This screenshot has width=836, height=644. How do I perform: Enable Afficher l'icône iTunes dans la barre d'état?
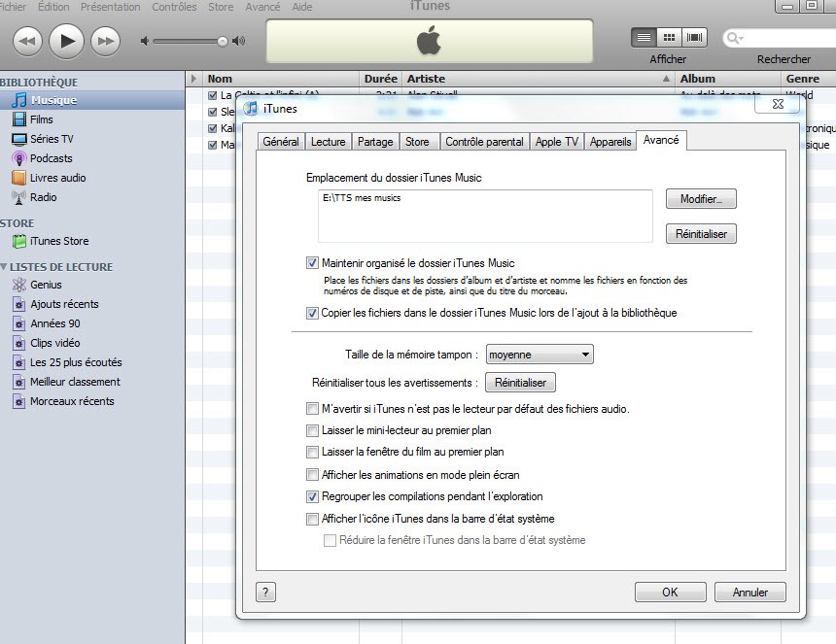(x=312, y=519)
